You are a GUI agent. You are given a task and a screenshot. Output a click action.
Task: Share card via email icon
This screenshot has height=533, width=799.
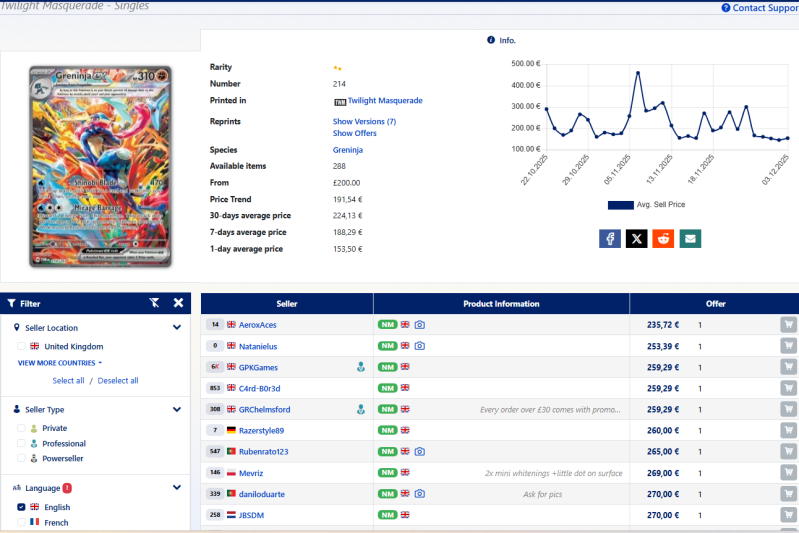[690, 238]
